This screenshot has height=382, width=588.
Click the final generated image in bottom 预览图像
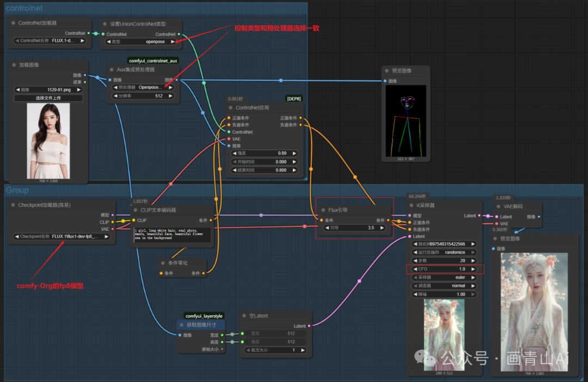click(534, 312)
